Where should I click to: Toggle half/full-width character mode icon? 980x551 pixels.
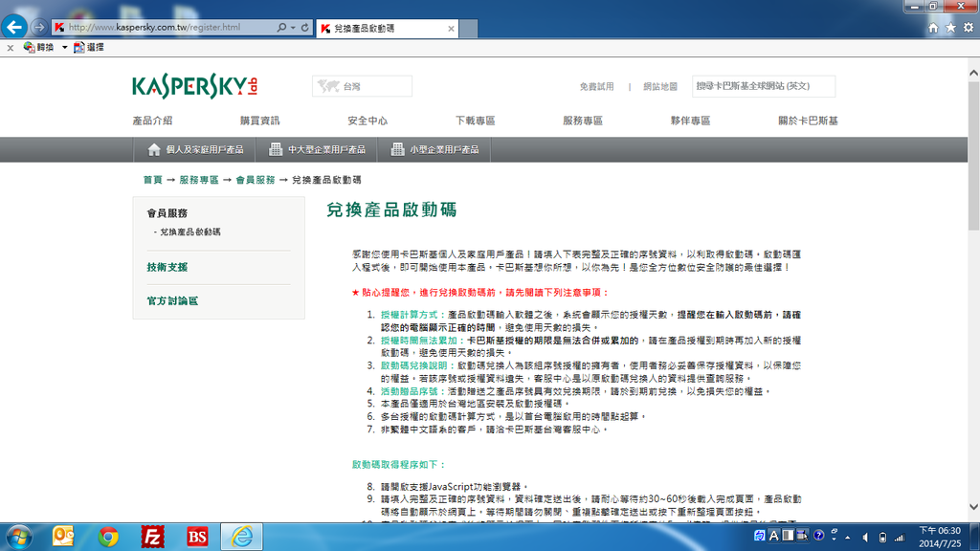[789, 536]
